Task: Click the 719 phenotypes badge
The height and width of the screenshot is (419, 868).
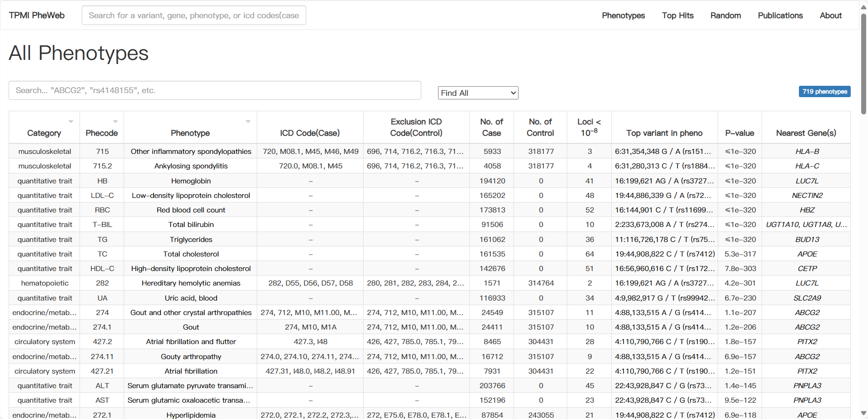Action: [824, 91]
